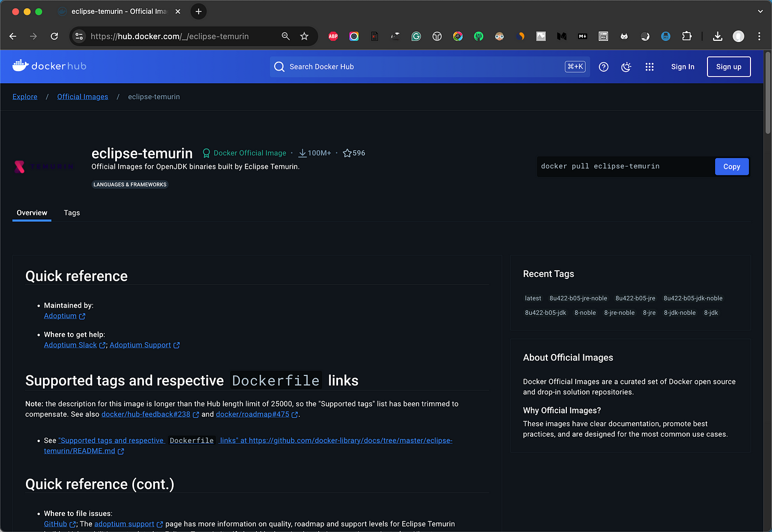The image size is (772, 532).
Task: Open the Grammarly extension icon
Action: (x=416, y=36)
